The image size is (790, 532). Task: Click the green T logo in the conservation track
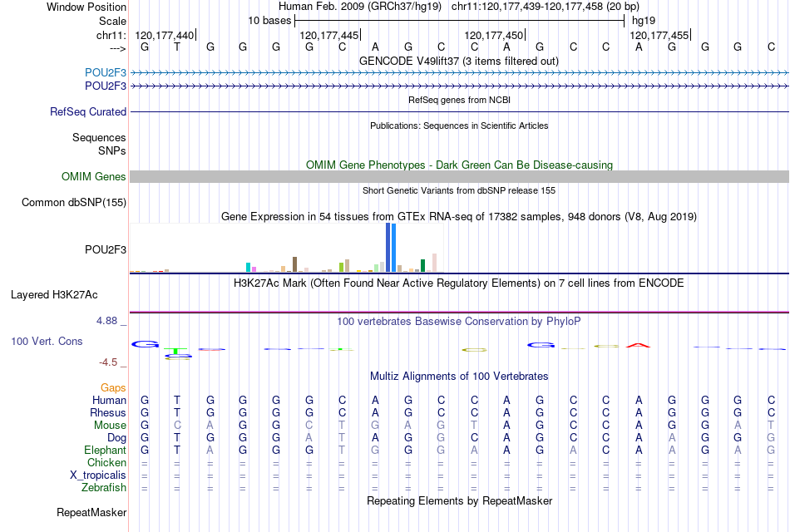click(x=175, y=351)
